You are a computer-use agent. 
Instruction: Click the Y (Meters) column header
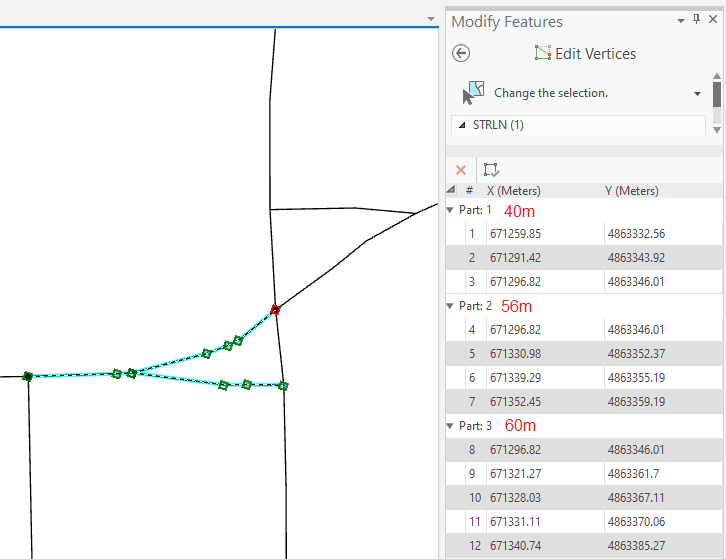632,190
